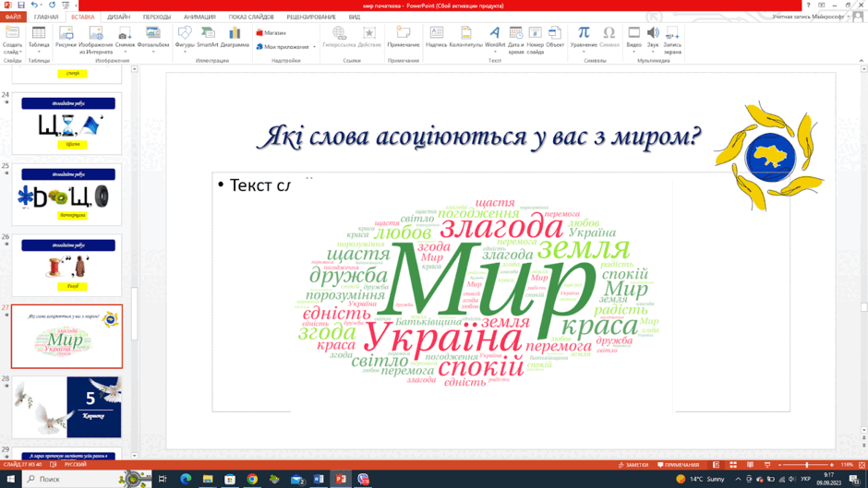Click the Текст слайда placeholder text
Image resolution: width=868 pixels, height=488 pixels.
click(259, 185)
